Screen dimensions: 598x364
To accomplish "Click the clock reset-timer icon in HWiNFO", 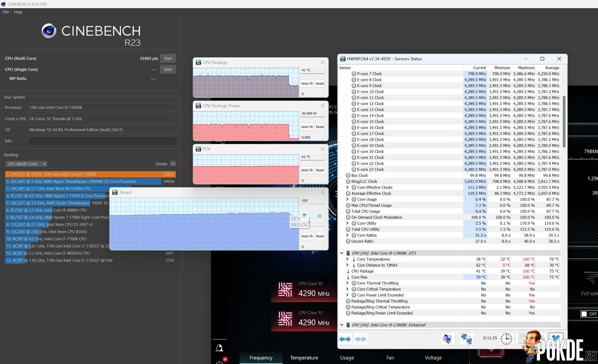I will (x=506, y=339).
